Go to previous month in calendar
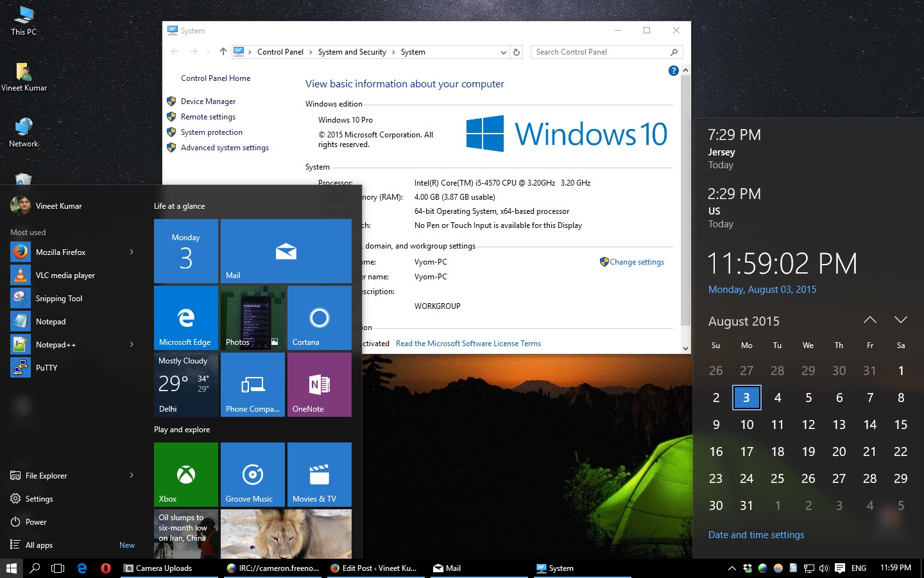 point(870,320)
